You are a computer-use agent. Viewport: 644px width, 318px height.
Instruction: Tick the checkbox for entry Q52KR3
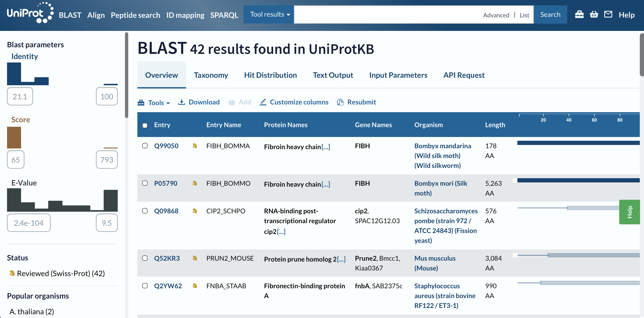[x=145, y=258]
